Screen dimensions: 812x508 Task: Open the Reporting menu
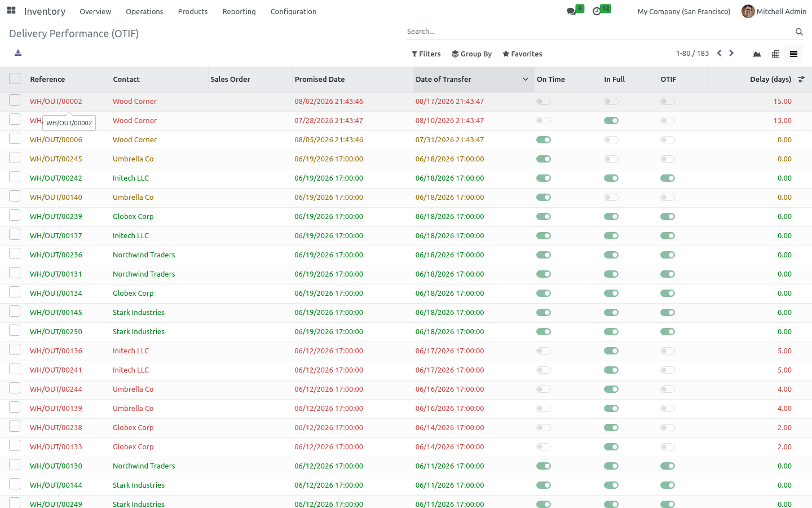239,11
